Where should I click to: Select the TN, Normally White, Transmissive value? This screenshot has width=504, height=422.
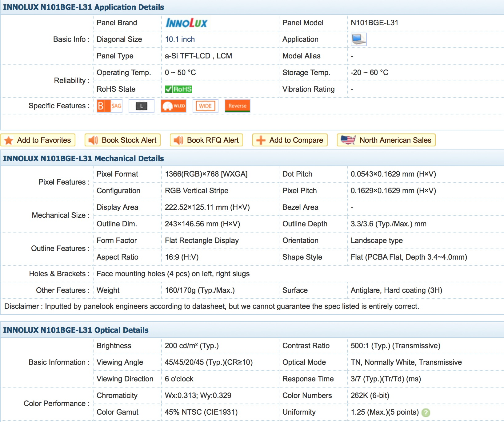point(406,362)
